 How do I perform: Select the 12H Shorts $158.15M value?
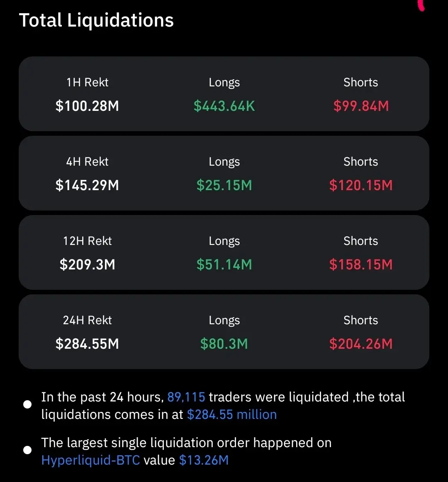point(361,264)
